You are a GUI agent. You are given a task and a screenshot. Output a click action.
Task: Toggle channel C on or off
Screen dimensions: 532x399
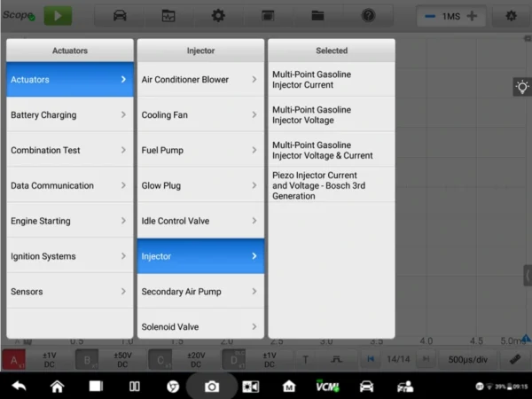click(x=161, y=360)
